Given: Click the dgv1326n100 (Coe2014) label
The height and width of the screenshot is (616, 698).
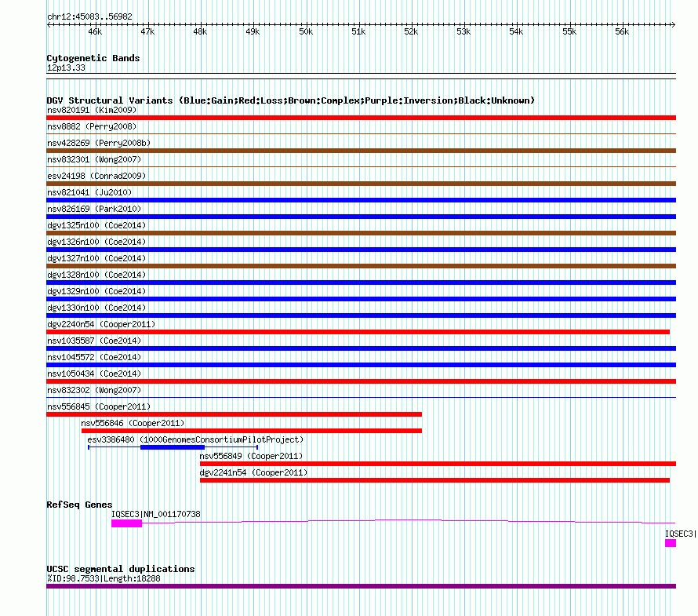Looking at the screenshot, I should (x=96, y=242).
